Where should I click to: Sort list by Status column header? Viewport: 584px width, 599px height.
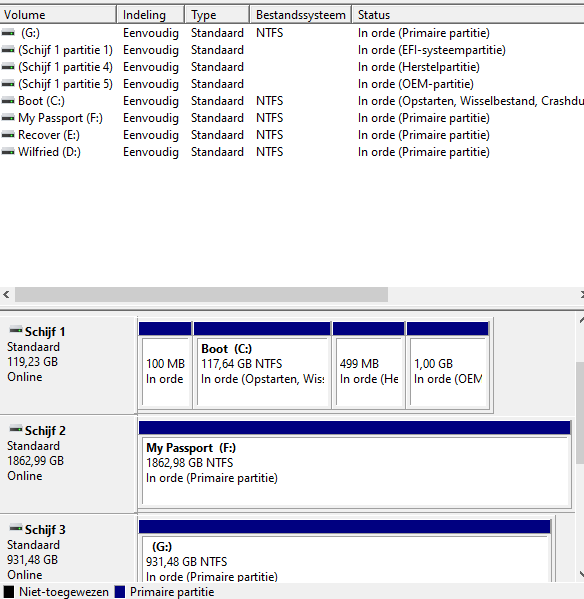468,15
